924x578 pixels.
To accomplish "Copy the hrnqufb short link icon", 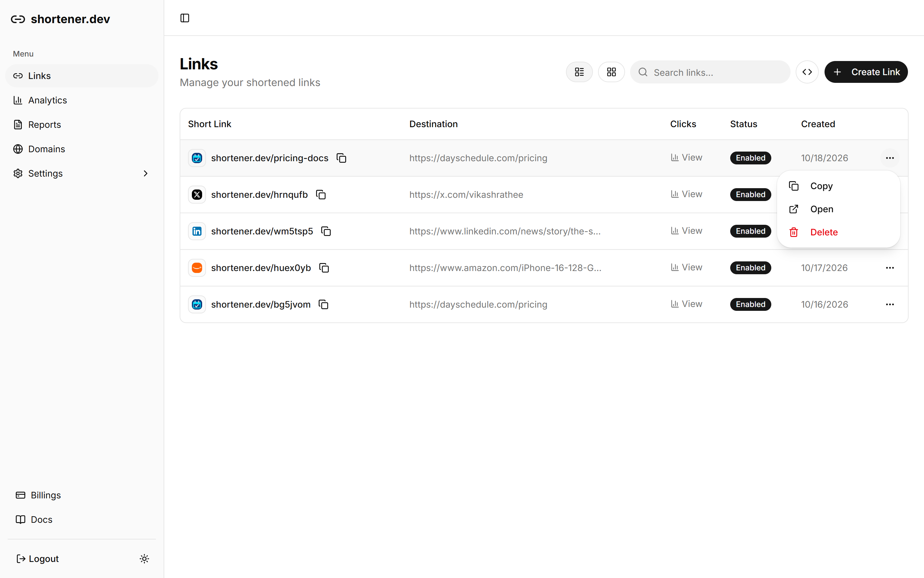I will tap(321, 195).
